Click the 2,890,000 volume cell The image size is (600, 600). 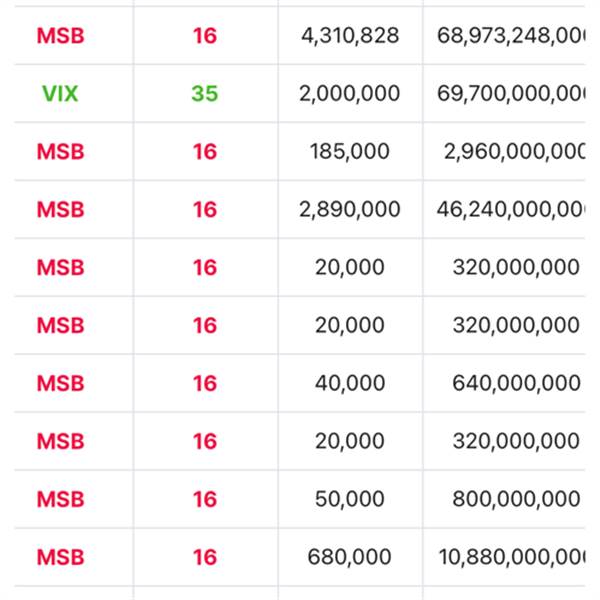point(350,209)
